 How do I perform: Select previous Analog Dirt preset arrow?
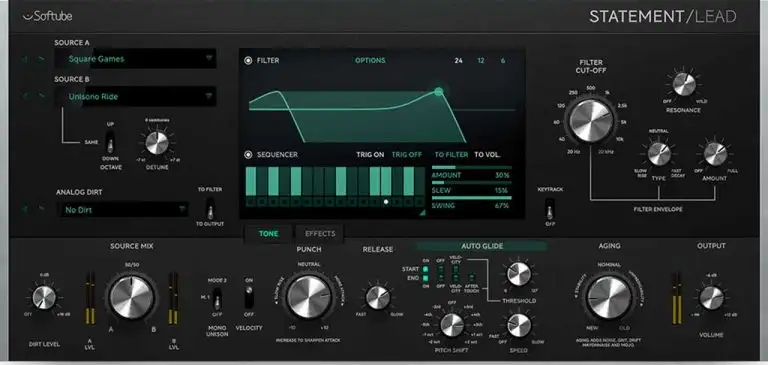26,209
